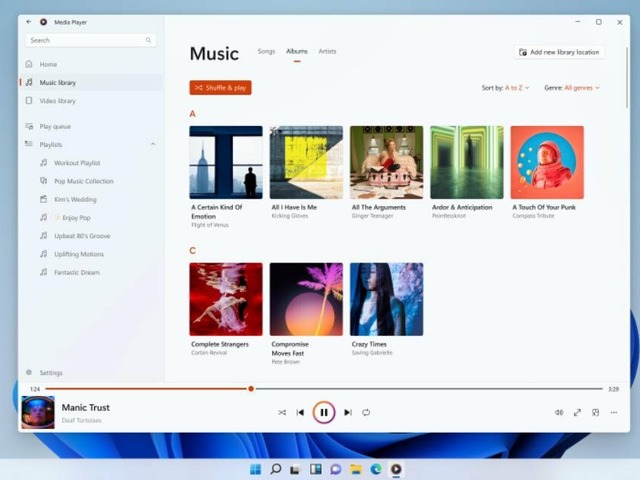640x480 pixels.
Task: Open the Sort by A to Z dropdown
Action: point(516,88)
